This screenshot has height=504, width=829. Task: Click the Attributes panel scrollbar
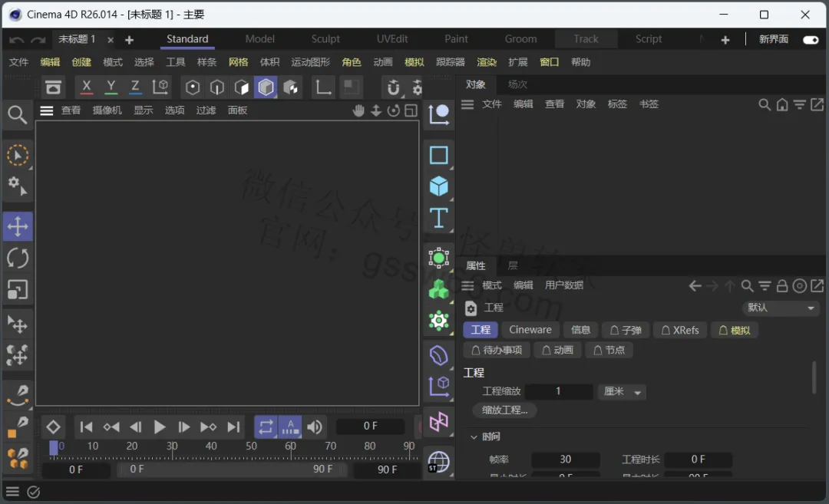(814, 377)
